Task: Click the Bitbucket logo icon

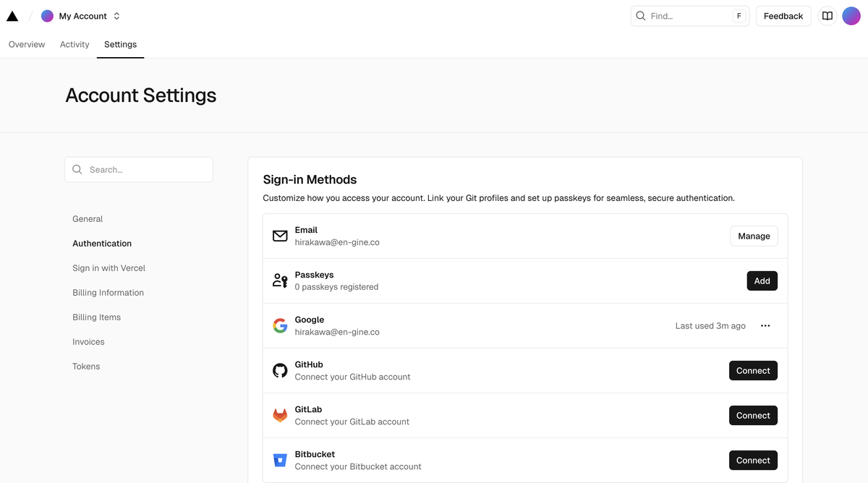Action: 280,461
